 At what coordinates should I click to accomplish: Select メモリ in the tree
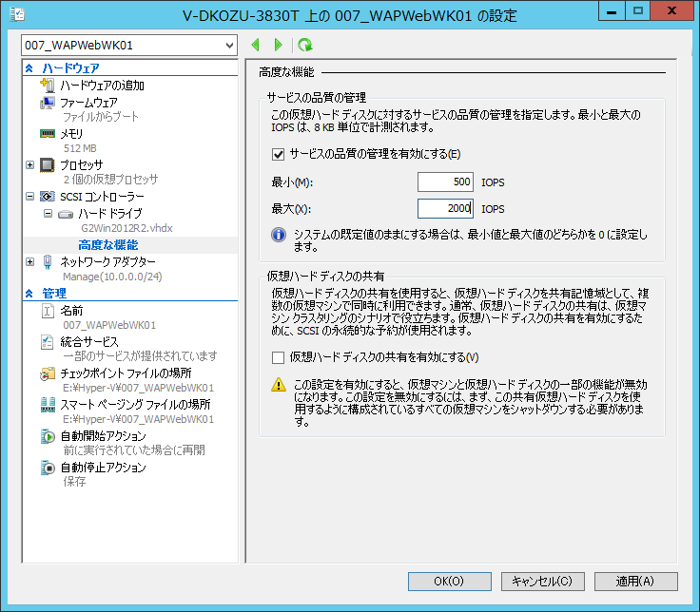click(71, 134)
